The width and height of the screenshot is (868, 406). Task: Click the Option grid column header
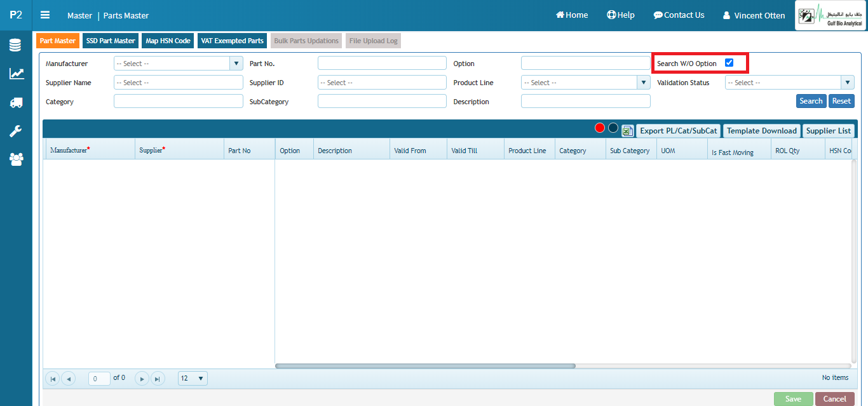tap(294, 150)
